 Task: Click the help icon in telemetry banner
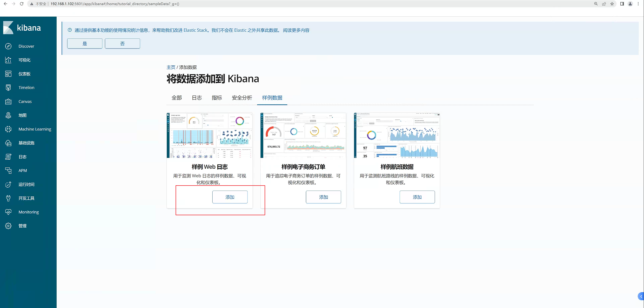(x=70, y=30)
